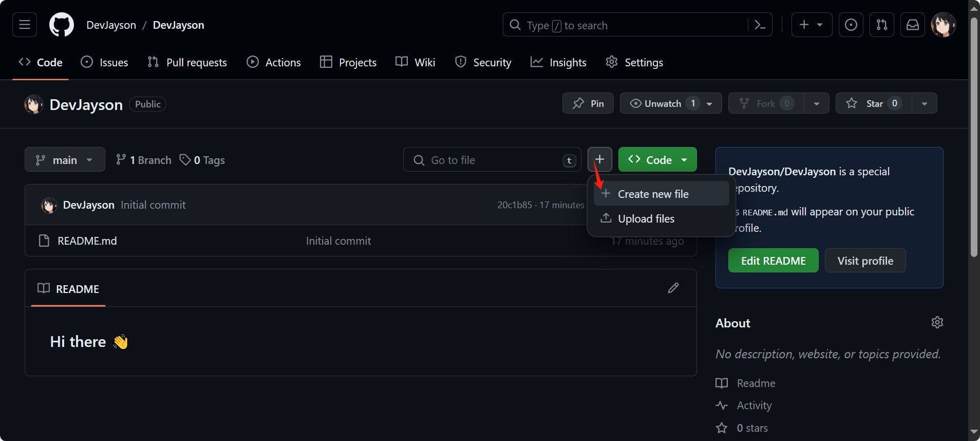The width and height of the screenshot is (980, 441).
Task: Open the main branch selector dropdown
Action: coord(65,159)
